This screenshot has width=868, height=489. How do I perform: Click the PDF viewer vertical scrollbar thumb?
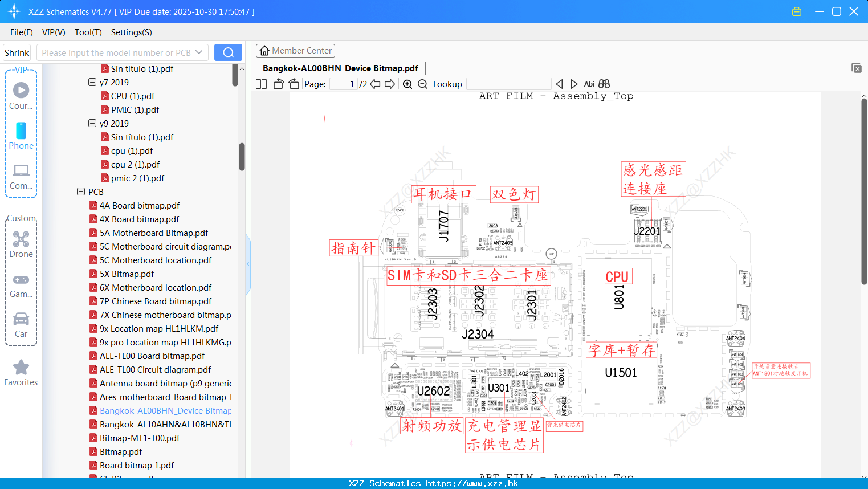pyautogui.click(x=864, y=191)
